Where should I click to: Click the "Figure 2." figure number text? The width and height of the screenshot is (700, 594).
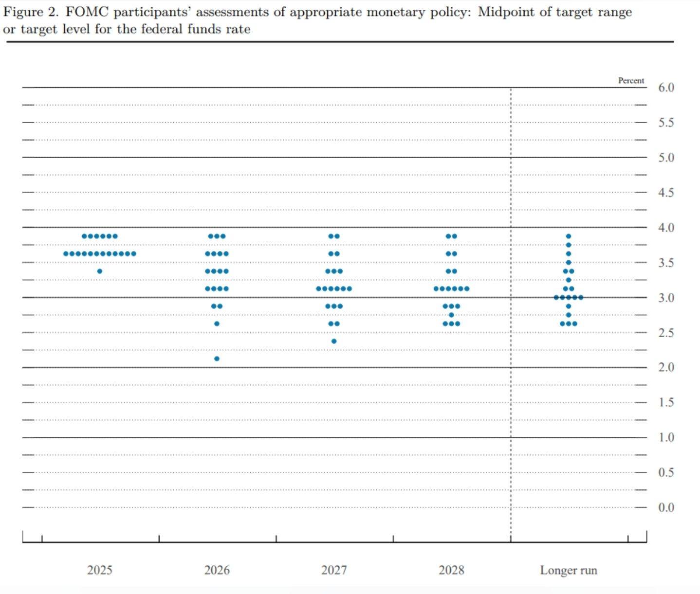click(31, 12)
